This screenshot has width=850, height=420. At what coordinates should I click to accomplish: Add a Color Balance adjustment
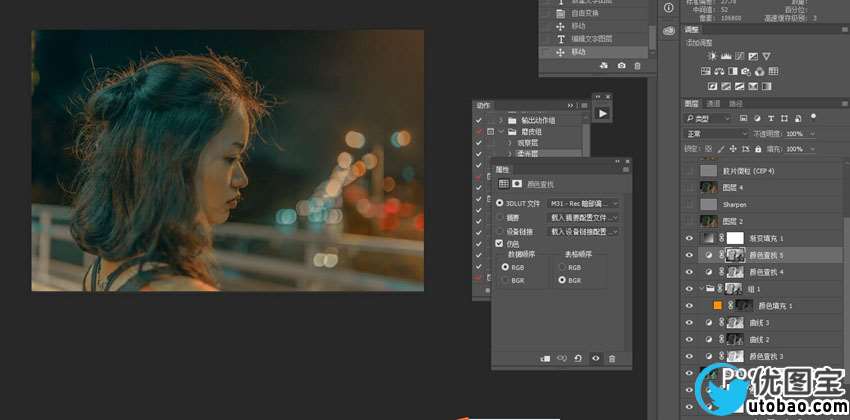click(x=719, y=72)
